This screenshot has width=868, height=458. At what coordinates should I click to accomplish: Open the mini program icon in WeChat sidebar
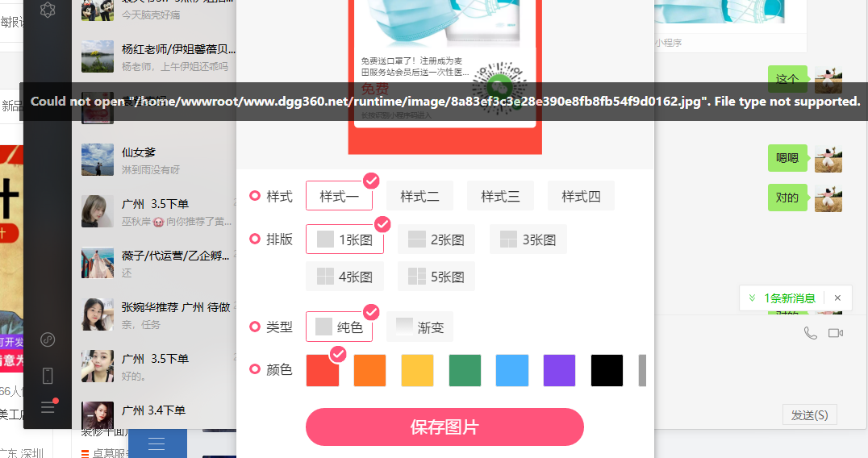pyautogui.click(x=48, y=339)
